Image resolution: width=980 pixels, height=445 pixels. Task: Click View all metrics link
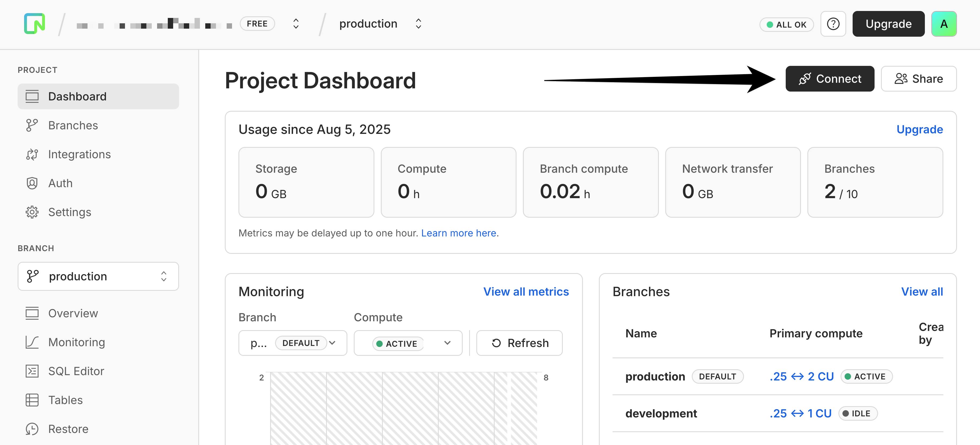point(526,292)
